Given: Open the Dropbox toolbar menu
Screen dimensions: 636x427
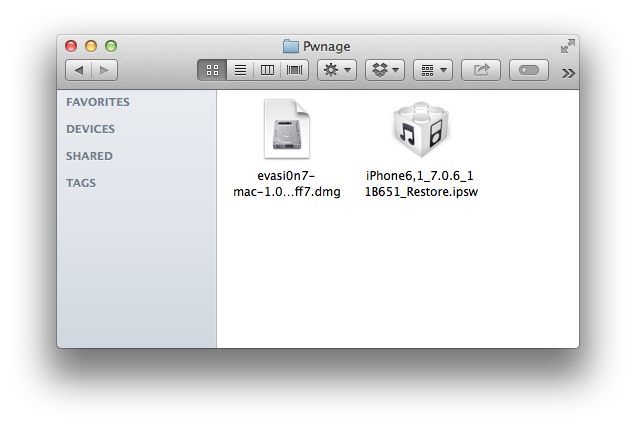Looking at the screenshot, I should (384, 70).
